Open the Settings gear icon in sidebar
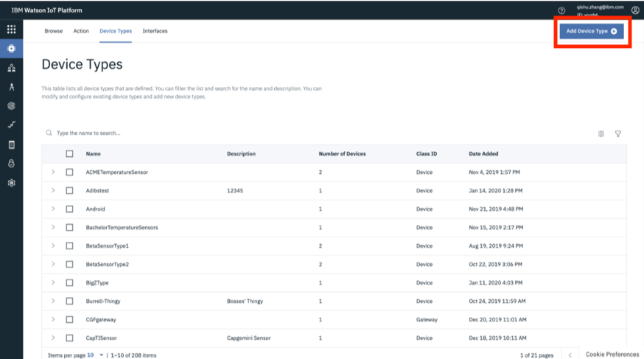 pos(12,183)
